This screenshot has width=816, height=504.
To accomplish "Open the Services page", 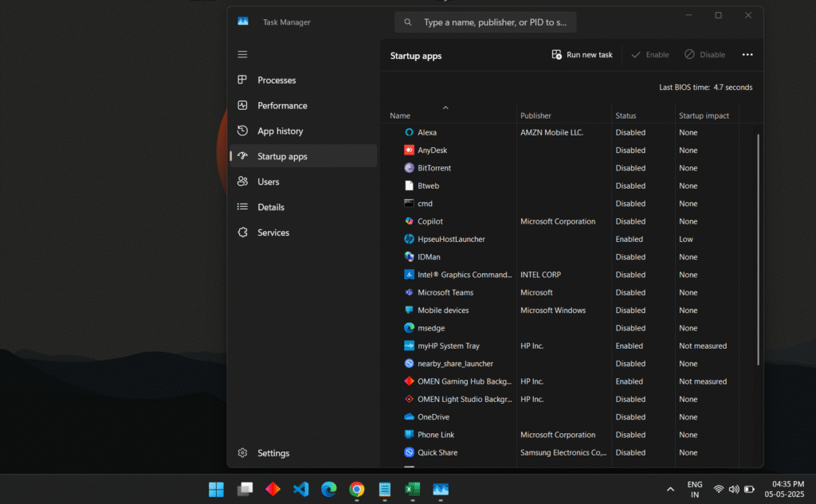I will (x=304, y=232).
